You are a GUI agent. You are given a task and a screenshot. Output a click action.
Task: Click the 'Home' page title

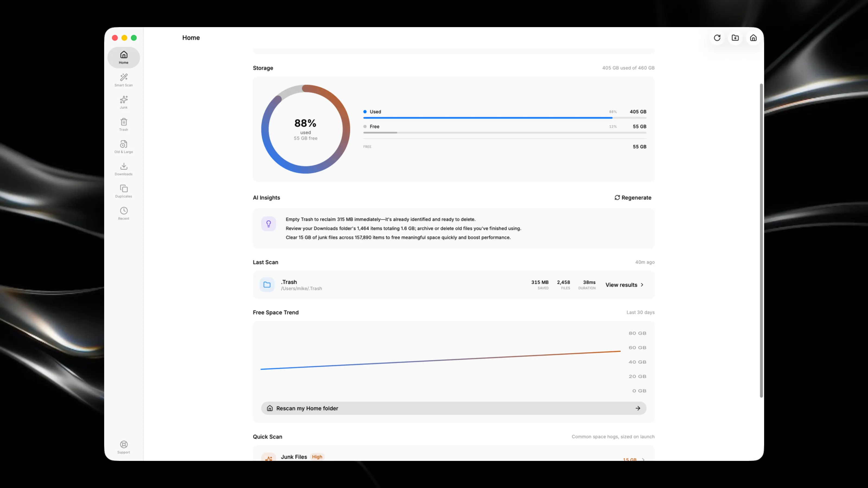click(x=191, y=38)
